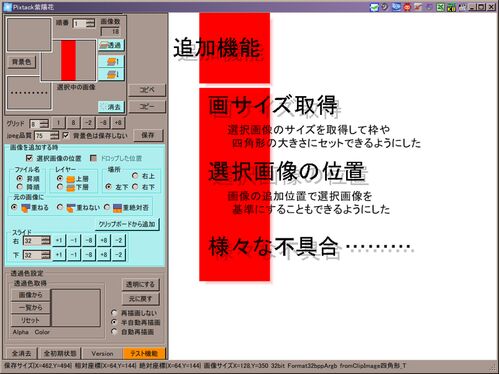Screen dimensions: 500x374
Task: Click the 一覧から button
Action: [x=30, y=307]
